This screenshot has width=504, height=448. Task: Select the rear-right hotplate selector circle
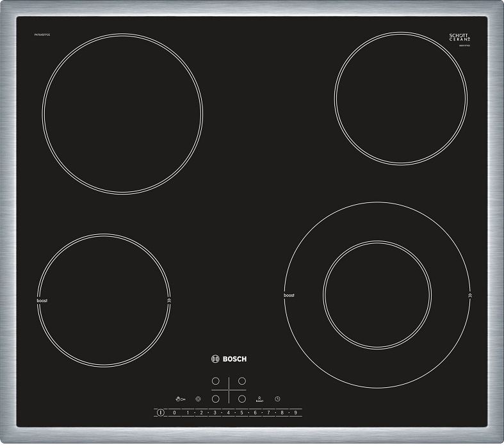(242, 381)
